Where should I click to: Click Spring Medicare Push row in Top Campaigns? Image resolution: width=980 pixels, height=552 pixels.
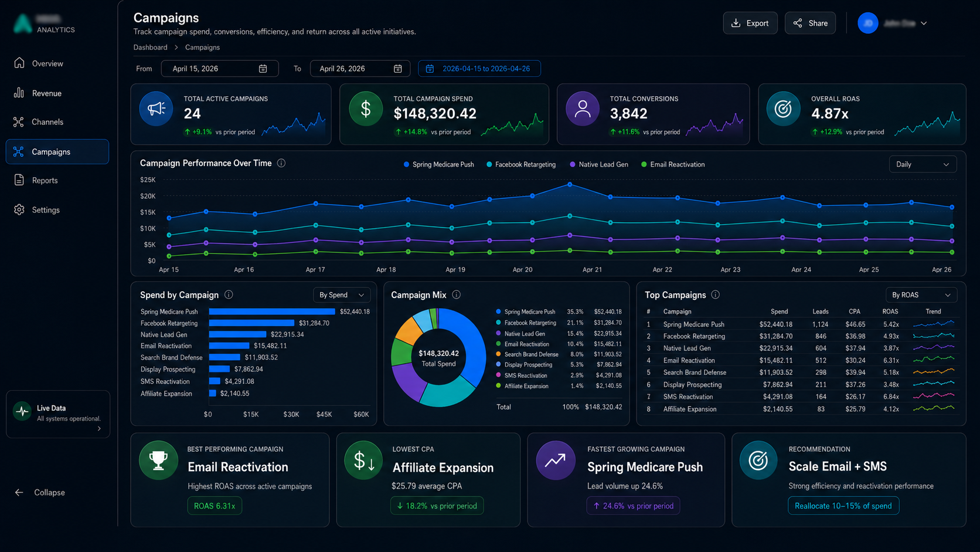click(x=801, y=324)
